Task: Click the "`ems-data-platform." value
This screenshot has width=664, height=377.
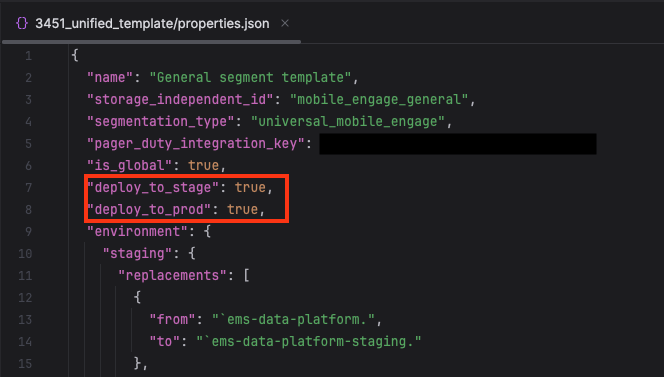Action: 293,320
